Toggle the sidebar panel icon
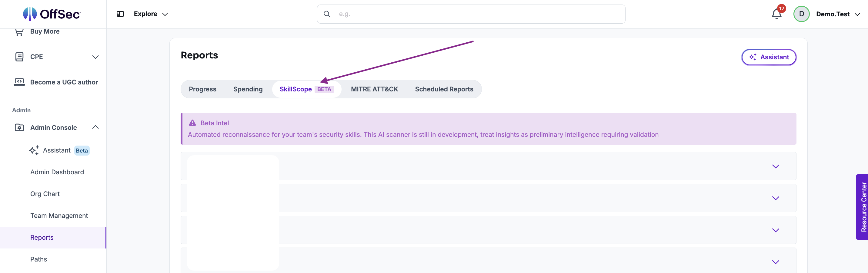This screenshot has width=868, height=273. pyautogui.click(x=120, y=14)
